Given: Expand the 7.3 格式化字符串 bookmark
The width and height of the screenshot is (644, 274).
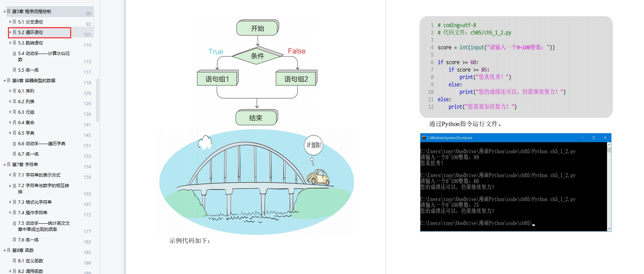Looking at the screenshot, I should click(x=10, y=202).
